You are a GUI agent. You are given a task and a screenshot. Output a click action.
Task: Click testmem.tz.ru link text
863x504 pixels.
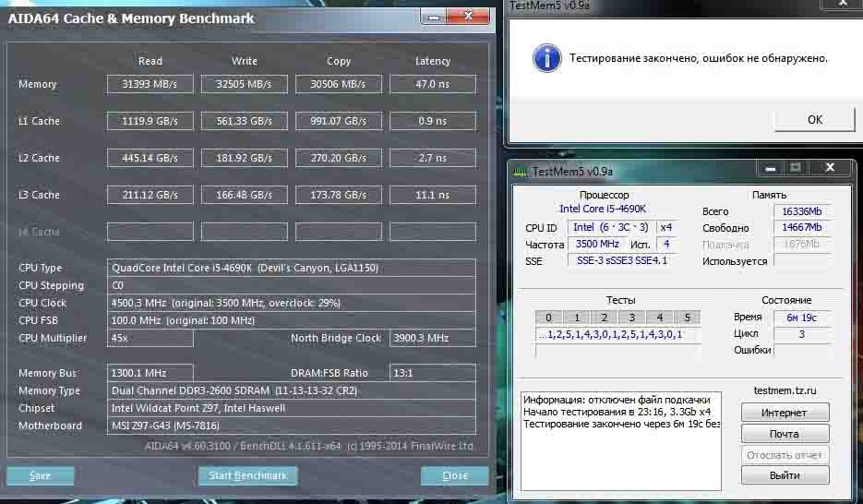[x=785, y=390]
